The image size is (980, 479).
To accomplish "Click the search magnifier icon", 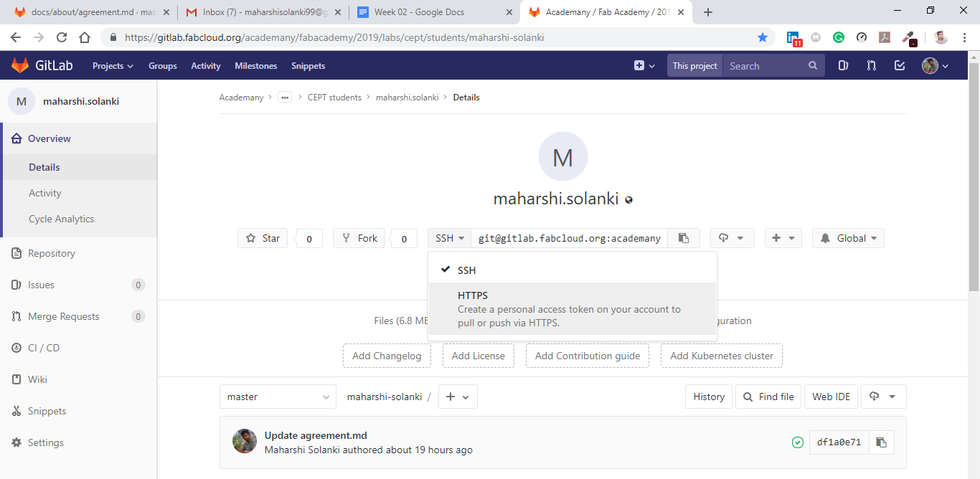I will point(813,65).
